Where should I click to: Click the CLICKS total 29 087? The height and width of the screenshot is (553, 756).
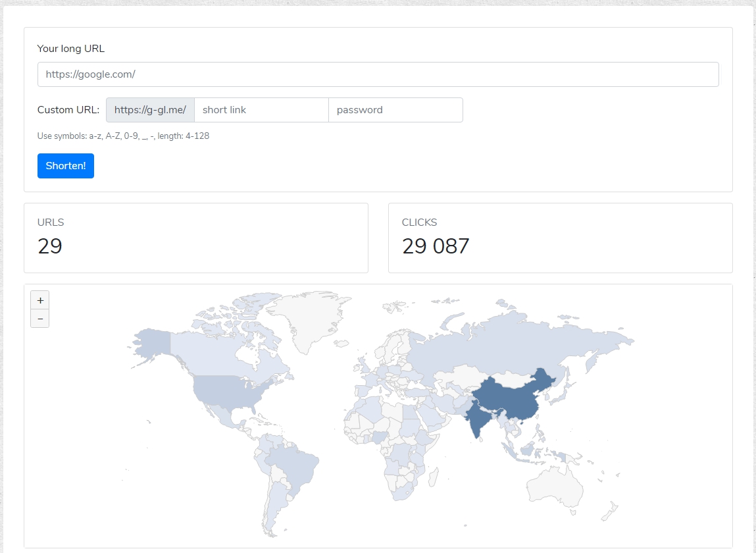[436, 246]
